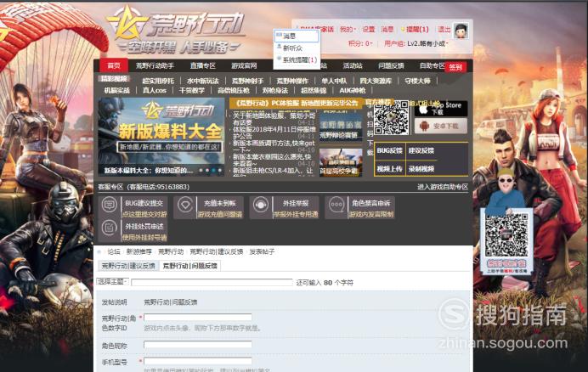Open video link 真人cos
The height and width of the screenshot is (372, 588).
pyautogui.click(x=154, y=90)
